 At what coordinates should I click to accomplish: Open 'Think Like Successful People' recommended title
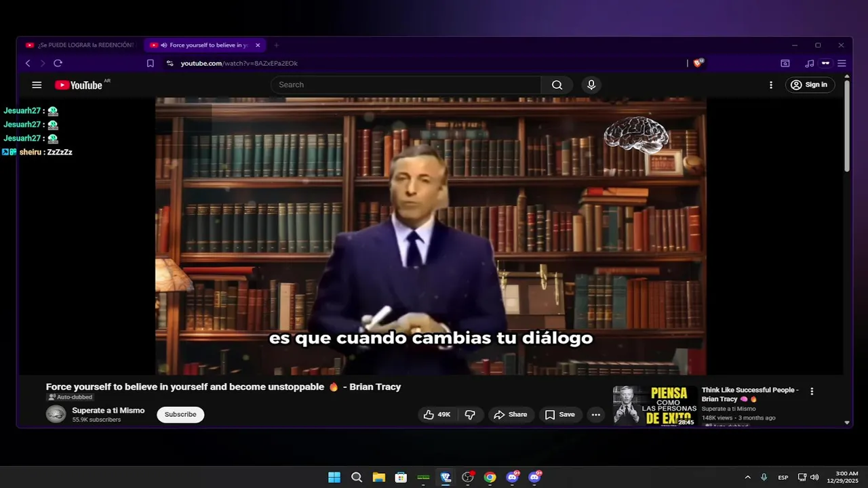750,394
